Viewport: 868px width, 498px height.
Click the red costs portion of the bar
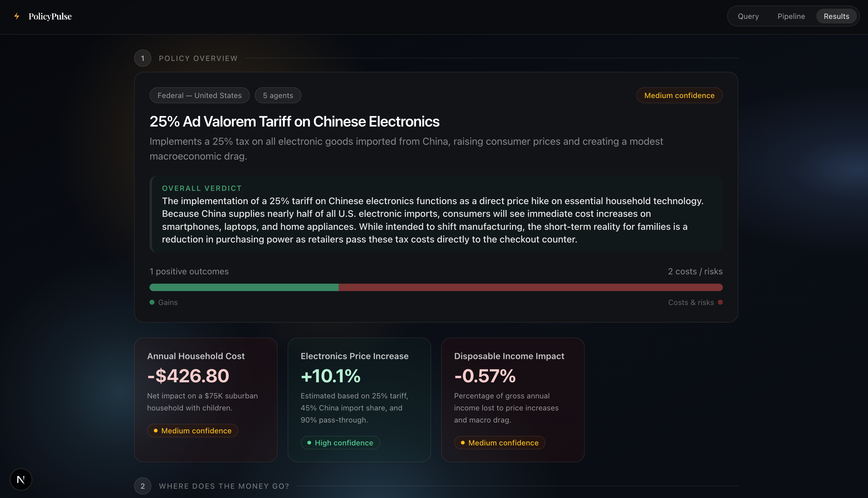tap(531, 287)
